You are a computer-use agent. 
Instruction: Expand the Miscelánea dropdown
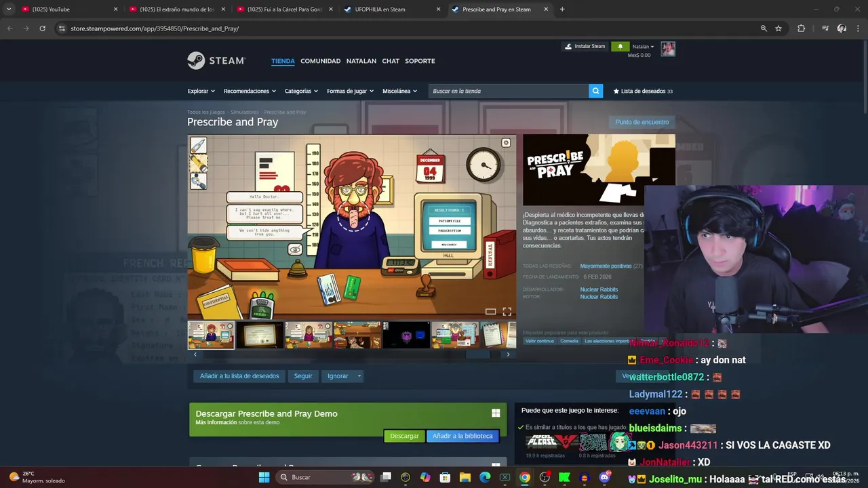pos(399,91)
